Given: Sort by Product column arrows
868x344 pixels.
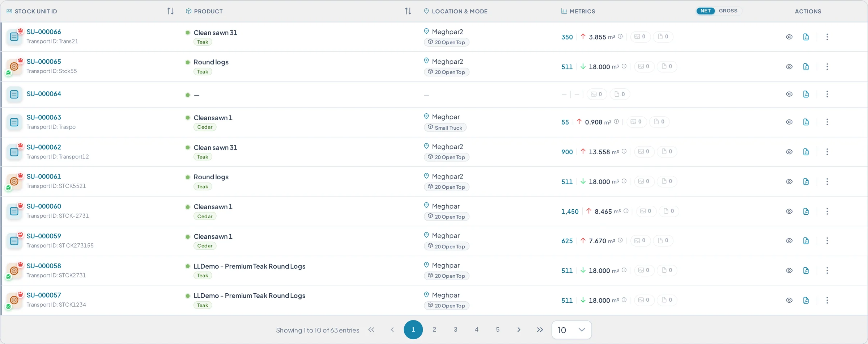Looking at the screenshot, I should point(408,11).
